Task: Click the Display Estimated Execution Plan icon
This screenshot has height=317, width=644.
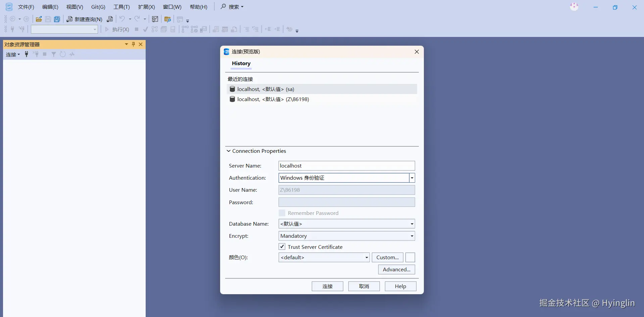Action: pyautogui.click(x=154, y=29)
